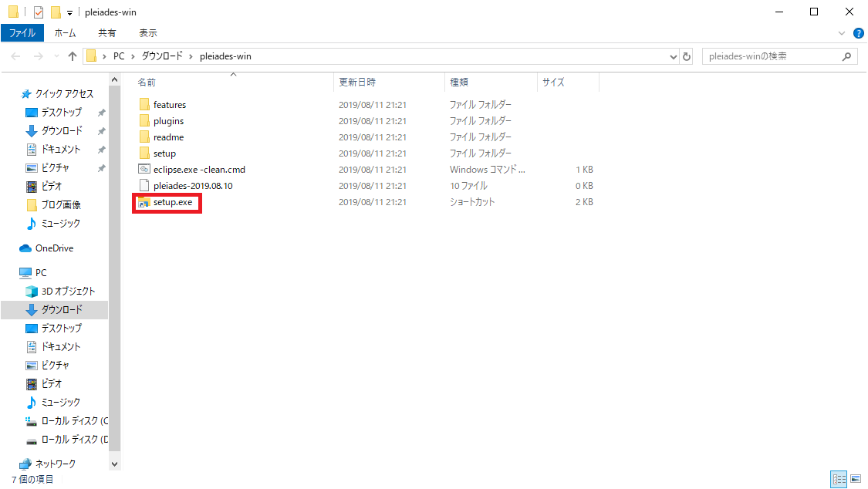Unpin ダウンロード from Quick Access
The width and height of the screenshot is (868, 489).
(x=101, y=131)
